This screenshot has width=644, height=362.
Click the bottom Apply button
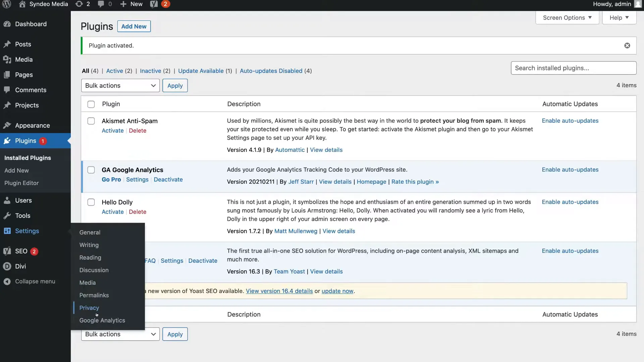tap(175, 334)
